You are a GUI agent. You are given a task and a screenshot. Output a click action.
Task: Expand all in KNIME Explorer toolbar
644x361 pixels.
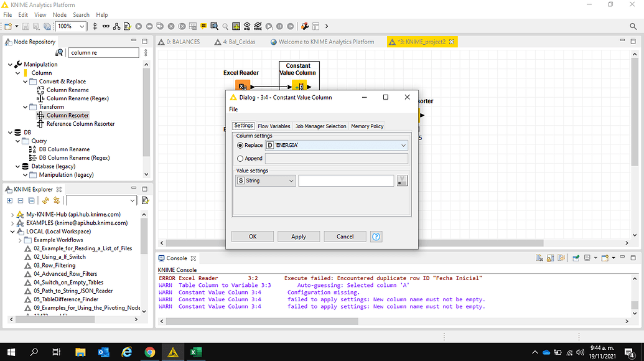pyautogui.click(x=10, y=200)
